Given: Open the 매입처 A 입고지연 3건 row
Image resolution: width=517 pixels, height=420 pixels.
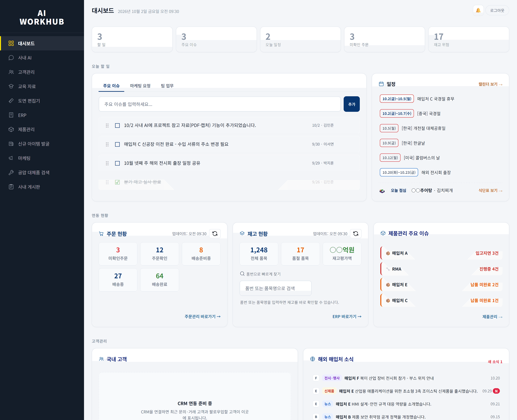Looking at the screenshot, I should tap(441, 253).
